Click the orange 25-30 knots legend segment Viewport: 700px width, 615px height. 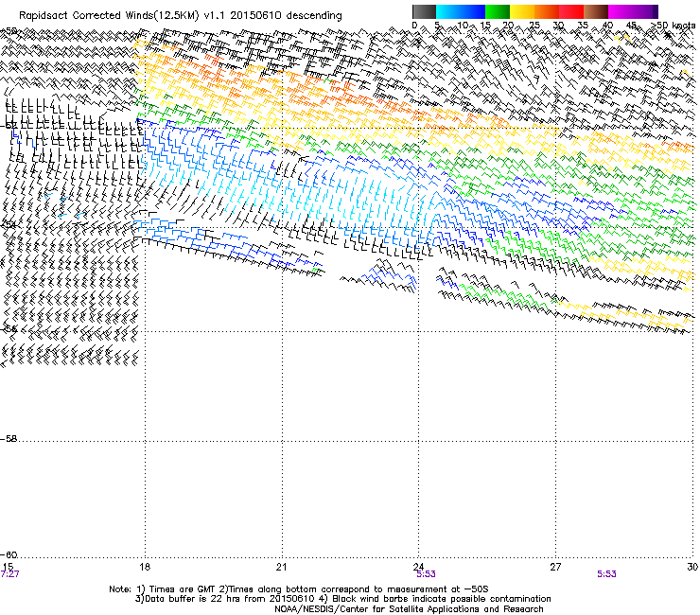pyautogui.click(x=547, y=11)
